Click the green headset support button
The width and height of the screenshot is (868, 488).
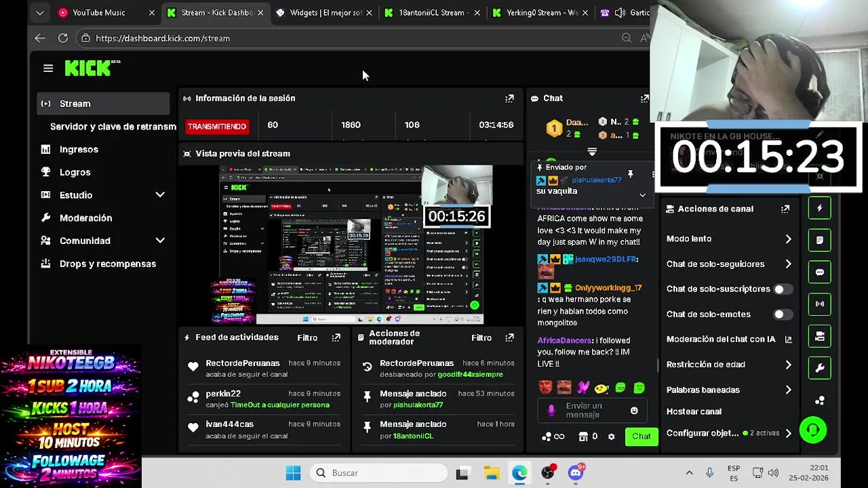click(813, 430)
